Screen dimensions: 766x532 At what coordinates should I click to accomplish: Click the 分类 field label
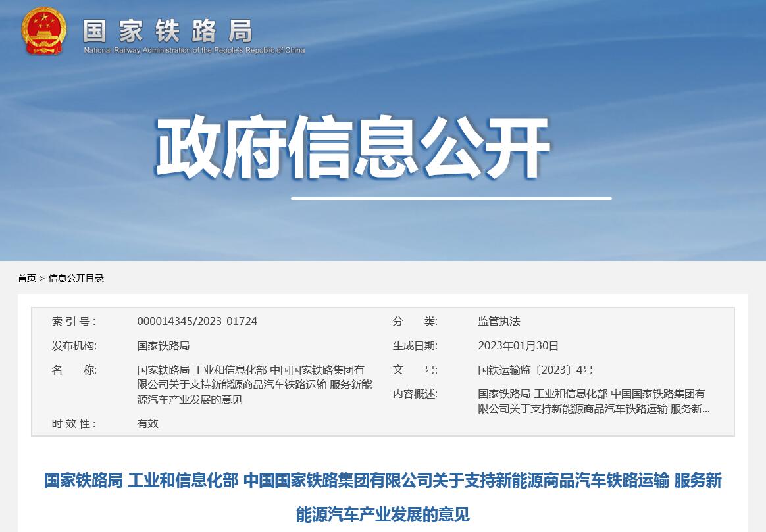[415, 321]
